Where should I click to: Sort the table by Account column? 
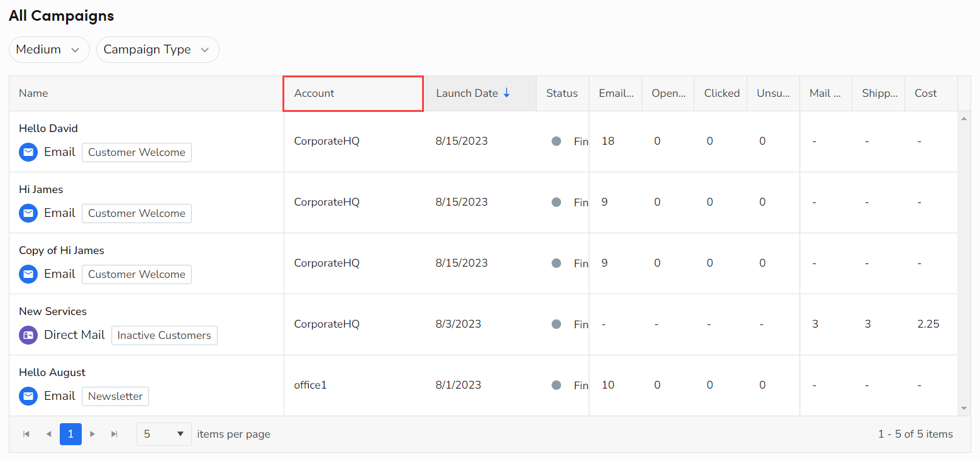[x=353, y=93]
